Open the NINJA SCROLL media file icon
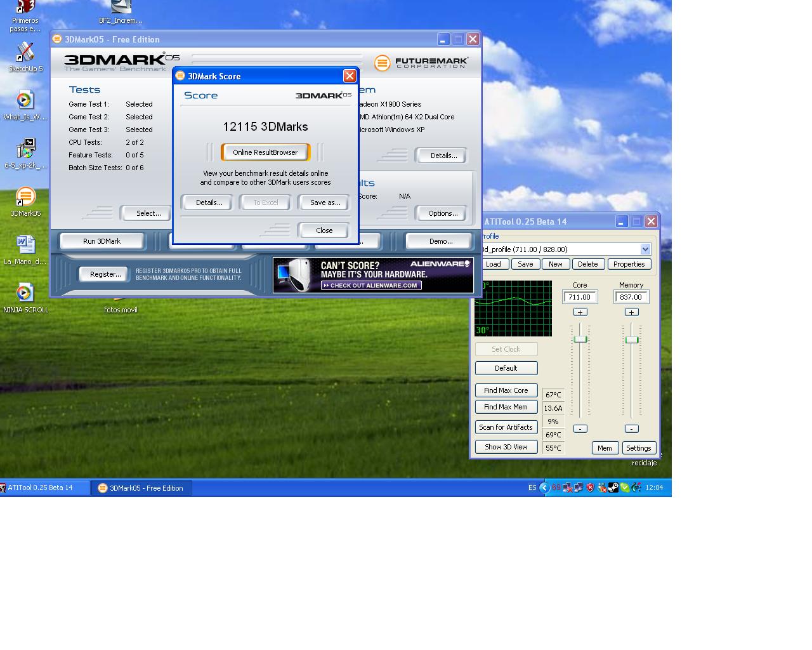 click(25, 293)
